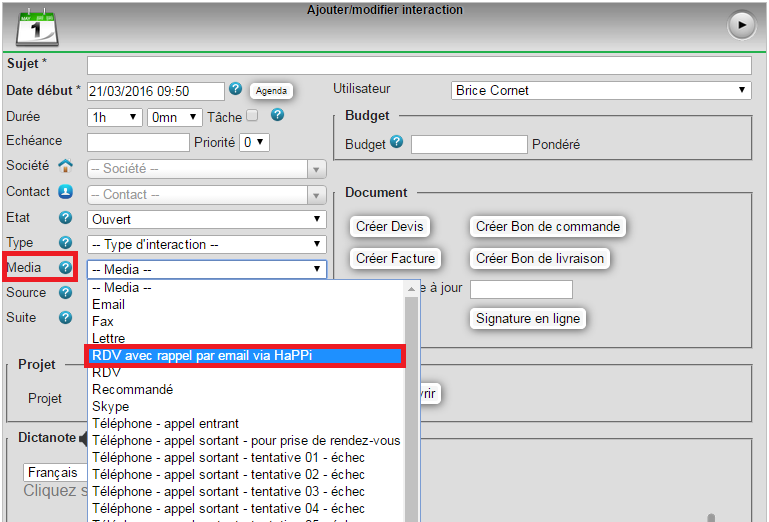
Task: Open help icon beside Tâche checkbox
Action: [x=277, y=115]
